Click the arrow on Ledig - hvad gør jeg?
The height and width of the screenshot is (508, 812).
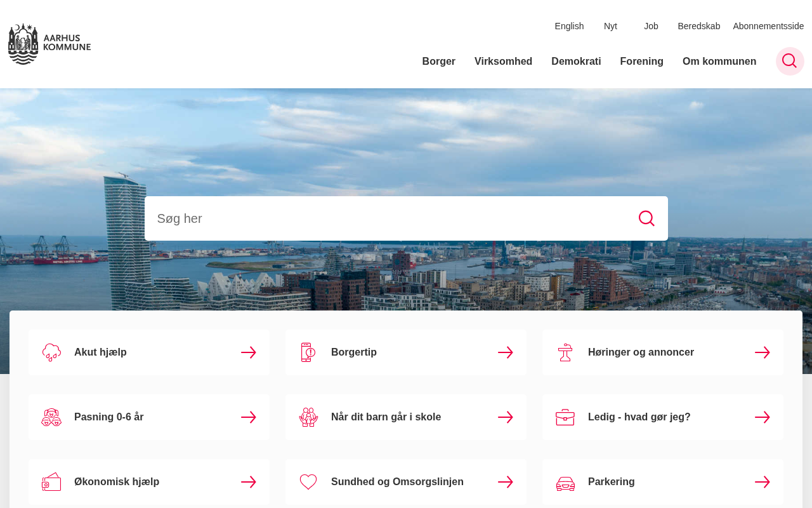click(763, 417)
